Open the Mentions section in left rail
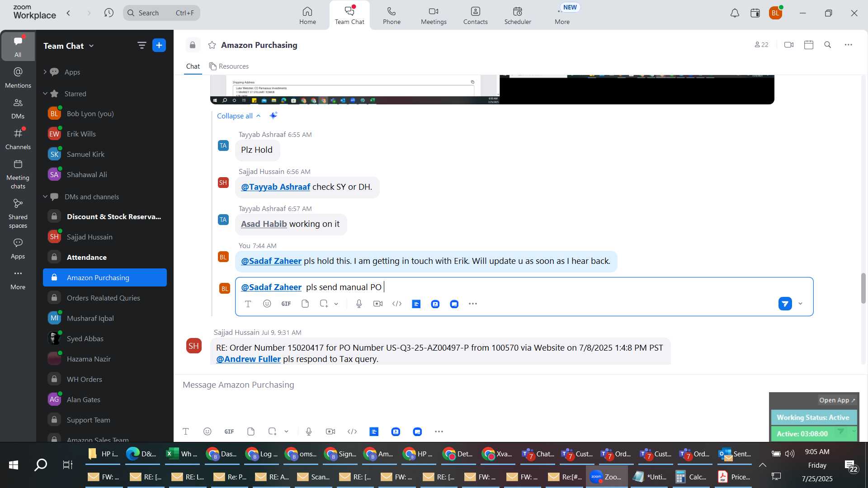 coord(18,78)
